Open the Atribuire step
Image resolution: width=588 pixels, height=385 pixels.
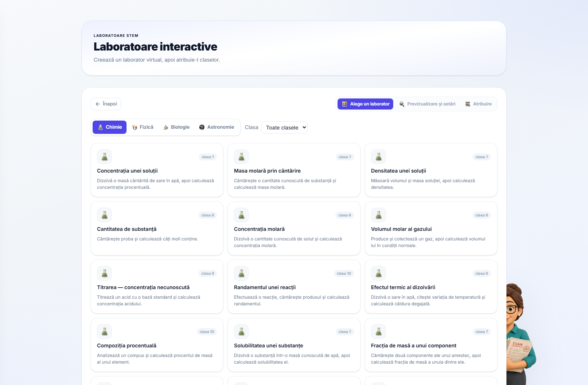pyautogui.click(x=478, y=104)
